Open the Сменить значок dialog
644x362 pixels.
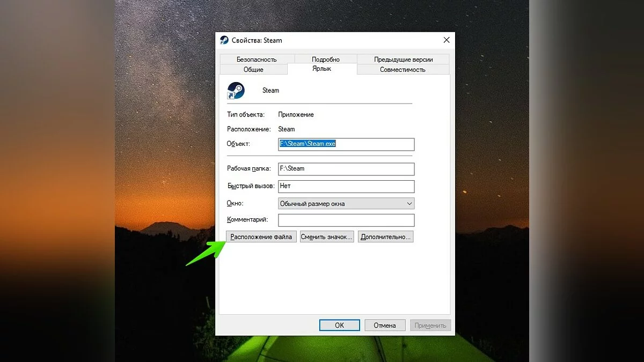pyautogui.click(x=326, y=237)
